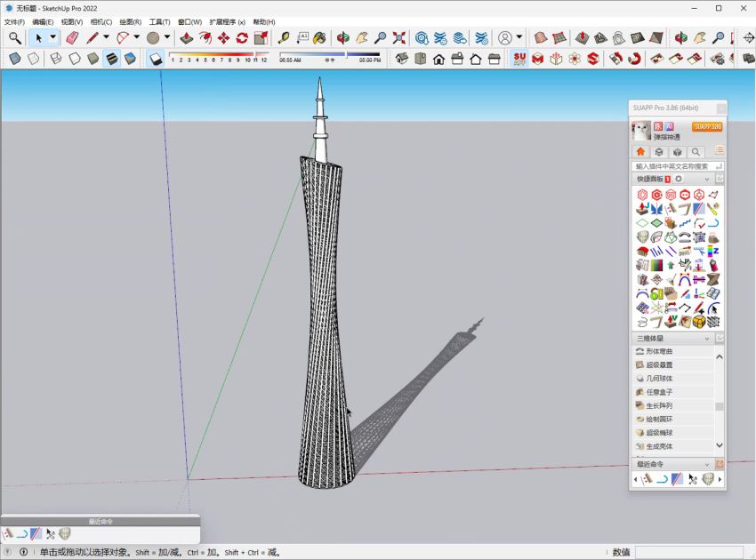This screenshot has height=560, width=756.
Task: Activate the Scale tool
Action: (261, 37)
